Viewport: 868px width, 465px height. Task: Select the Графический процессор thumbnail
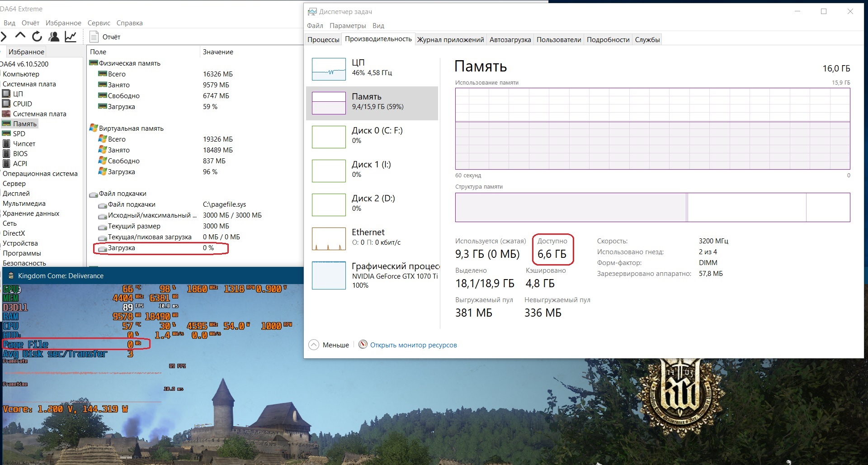click(x=329, y=275)
